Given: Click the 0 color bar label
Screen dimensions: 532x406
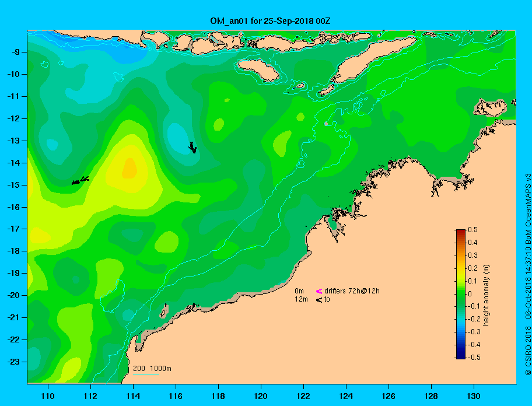Looking at the screenshot, I should [470, 294].
